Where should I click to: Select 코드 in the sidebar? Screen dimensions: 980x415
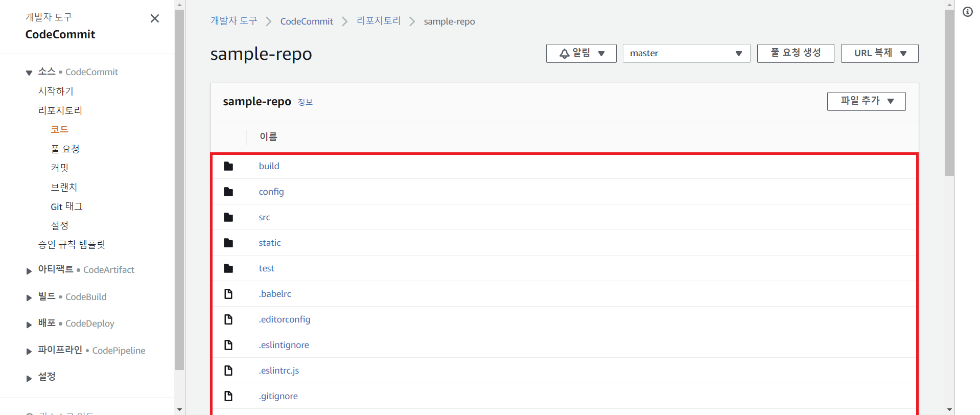point(59,129)
